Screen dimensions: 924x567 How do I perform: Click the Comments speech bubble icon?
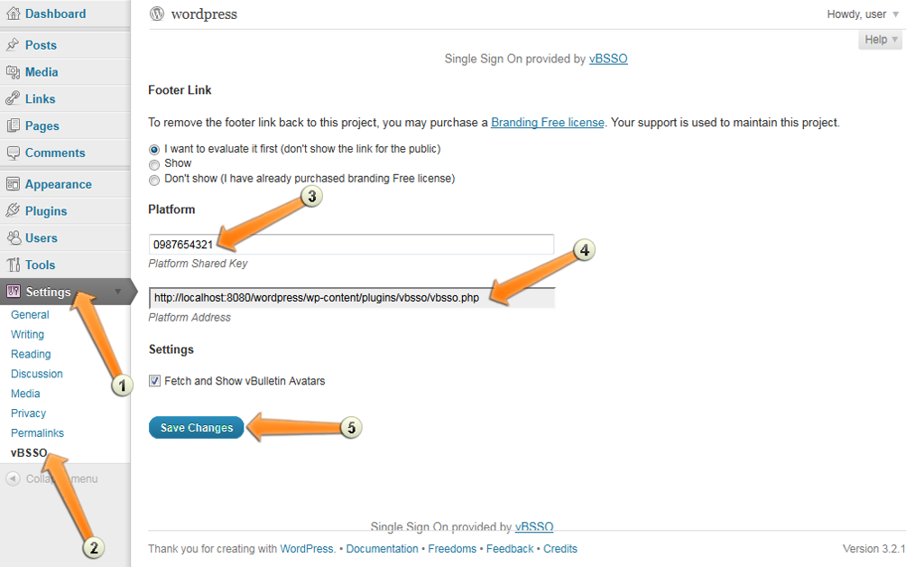(13, 153)
